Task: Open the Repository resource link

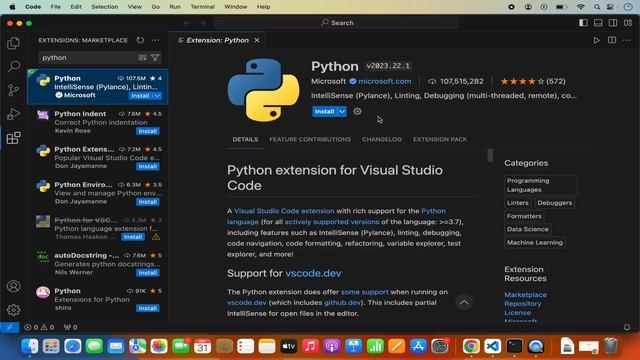Action: 522,304
